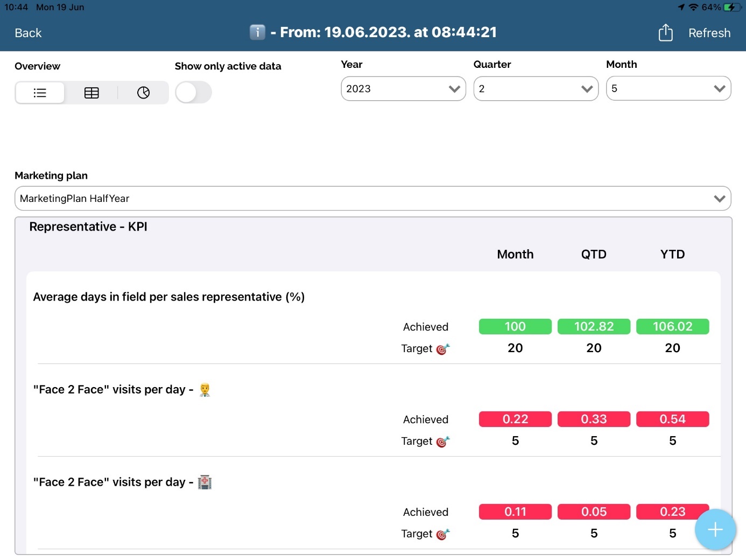Go Back to previous screen
Screen dimensions: 746x560
pyautogui.click(x=28, y=33)
